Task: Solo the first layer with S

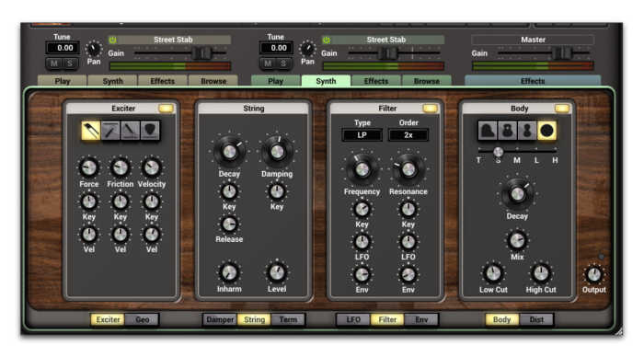Action: (70, 63)
